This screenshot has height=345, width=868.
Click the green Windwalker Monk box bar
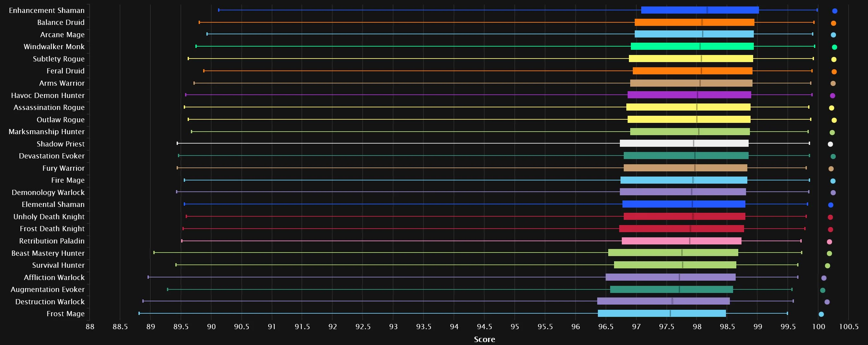point(692,47)
